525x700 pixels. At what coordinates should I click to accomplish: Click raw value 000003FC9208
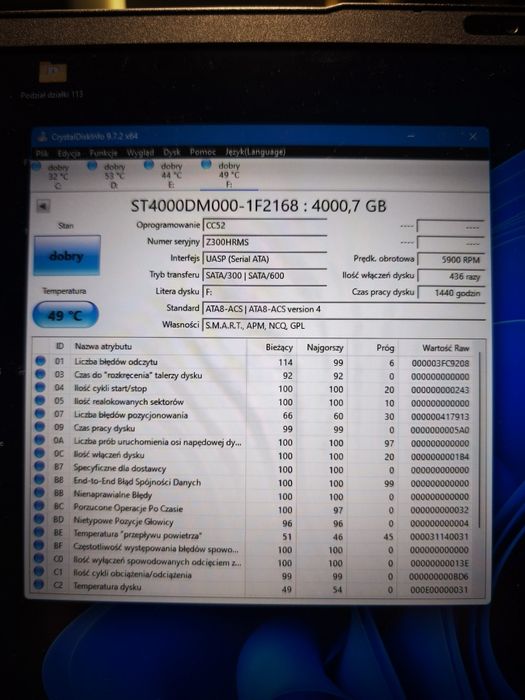point(440,363)
